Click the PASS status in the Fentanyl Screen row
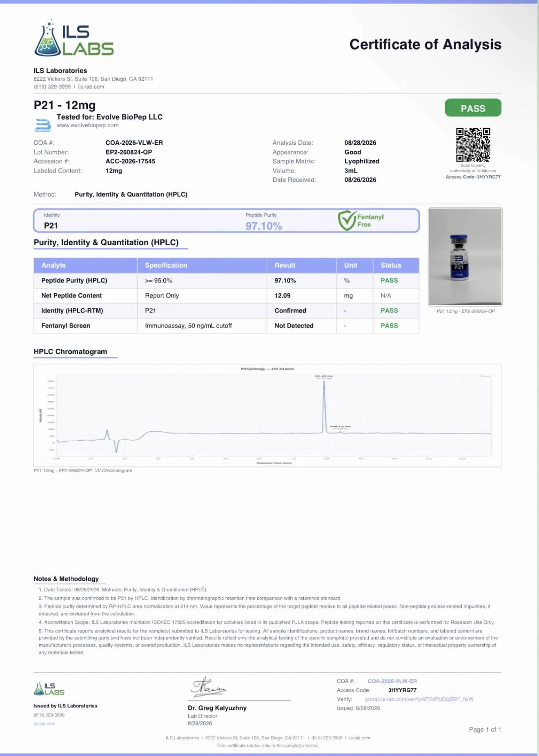This screenshot has height=756, width=539. pos(389,326)
